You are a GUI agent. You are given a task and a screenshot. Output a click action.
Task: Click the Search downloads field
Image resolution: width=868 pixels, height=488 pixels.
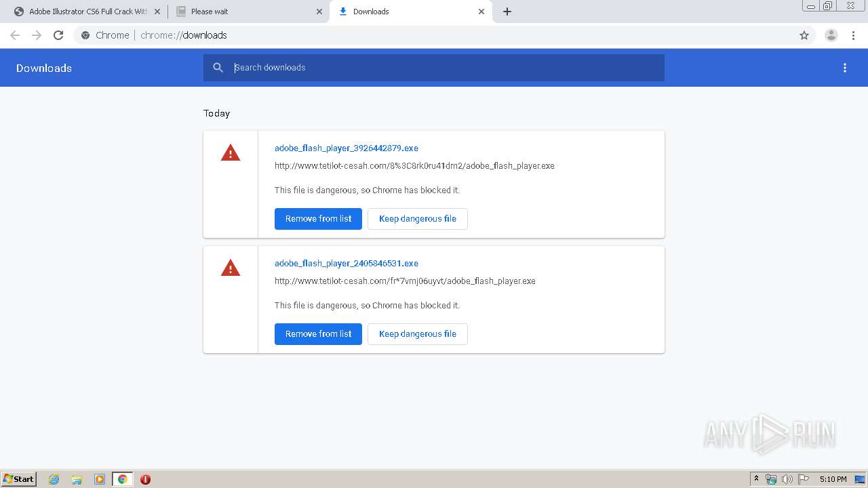pos(434,68)
